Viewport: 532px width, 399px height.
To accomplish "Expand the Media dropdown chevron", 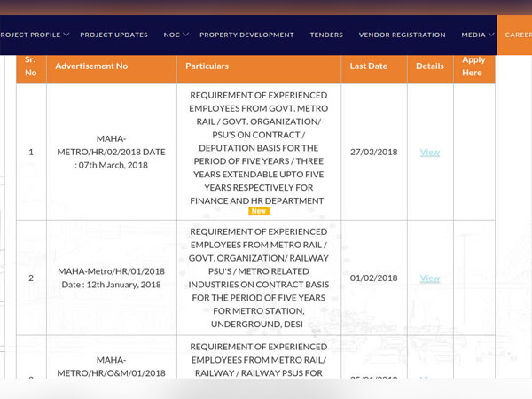I will click(x=491, y=35).
